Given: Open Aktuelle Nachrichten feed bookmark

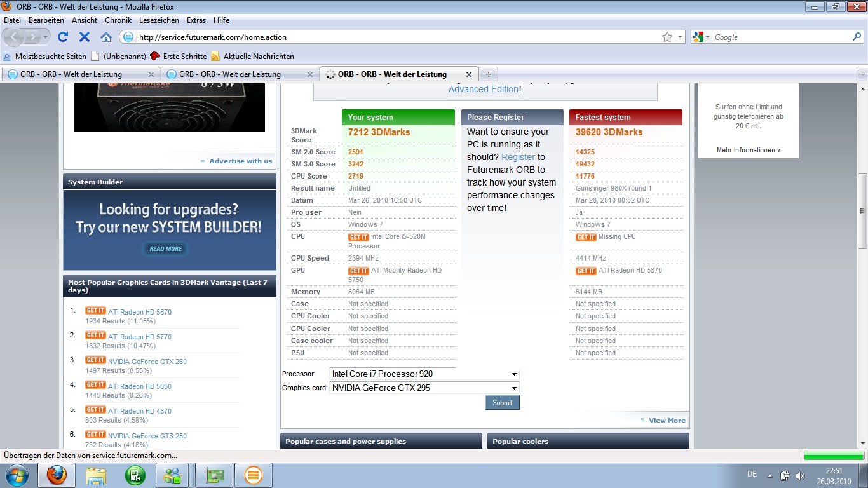Looking at the screenshot, I should 253,56.
